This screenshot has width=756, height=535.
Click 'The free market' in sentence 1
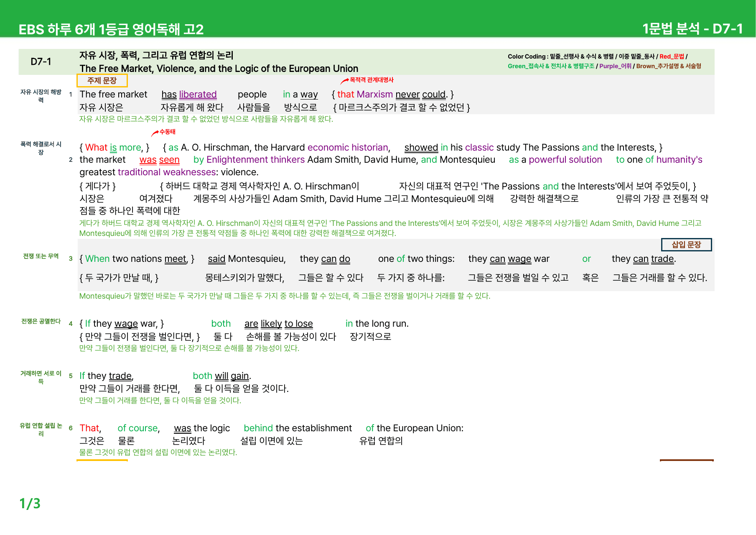113,95
